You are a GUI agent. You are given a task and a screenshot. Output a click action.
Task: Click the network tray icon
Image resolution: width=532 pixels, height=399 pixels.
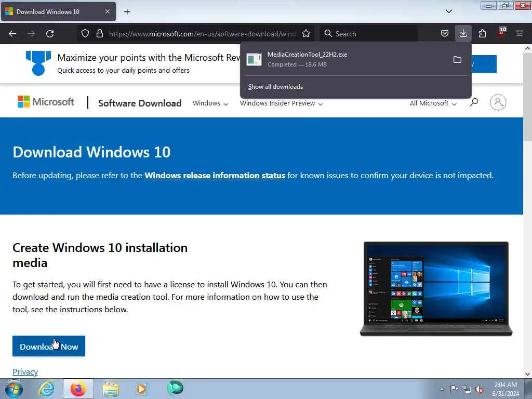coord(467,390)
